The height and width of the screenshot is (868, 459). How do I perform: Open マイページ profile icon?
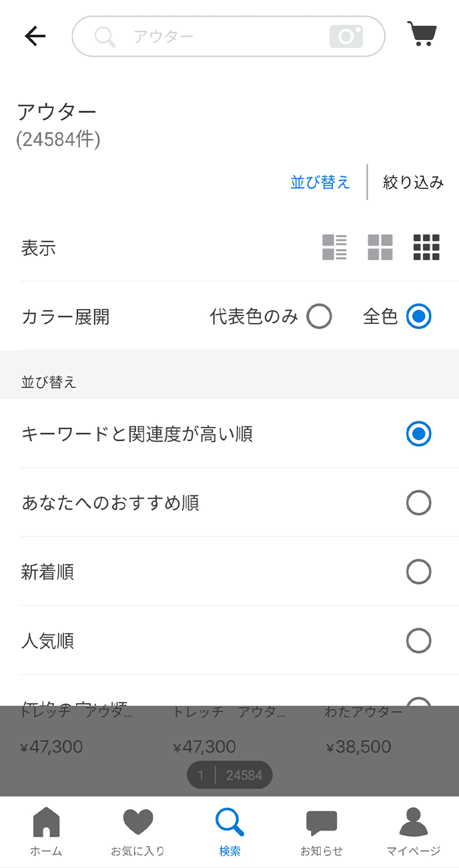[x=414, y=831]
